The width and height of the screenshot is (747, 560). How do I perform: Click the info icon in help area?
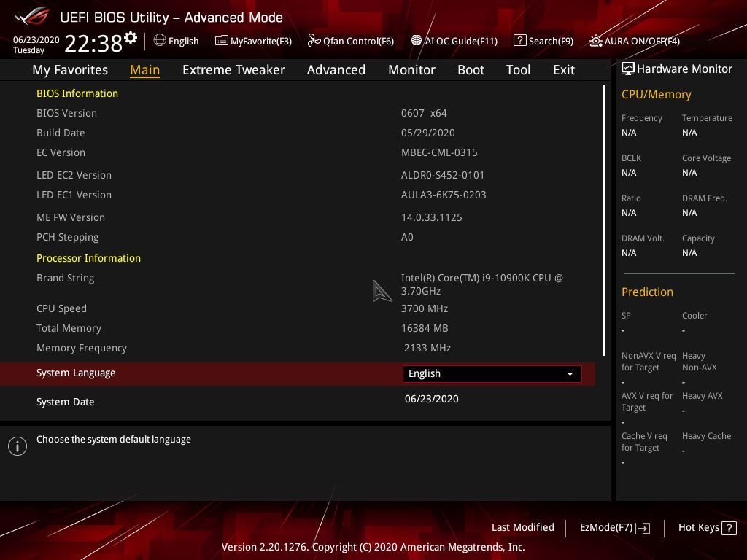click(x=18, y=446)
